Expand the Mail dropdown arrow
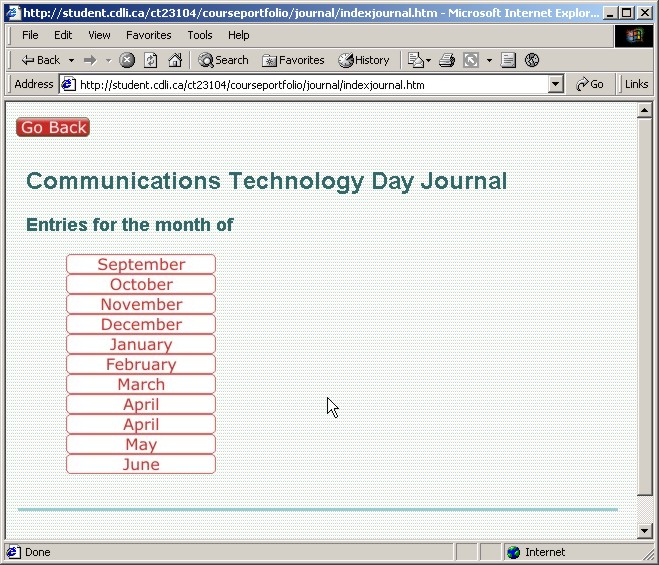This screenshot has height=565, width=659. coord(429,61)
